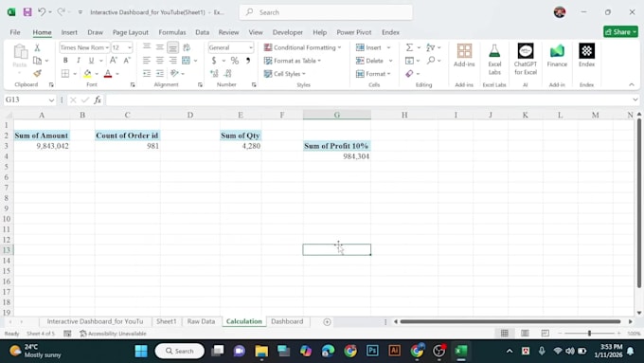Screen dimensions: 644x363
Task: Add a new sheet with plus button
Action: [327, 322]
